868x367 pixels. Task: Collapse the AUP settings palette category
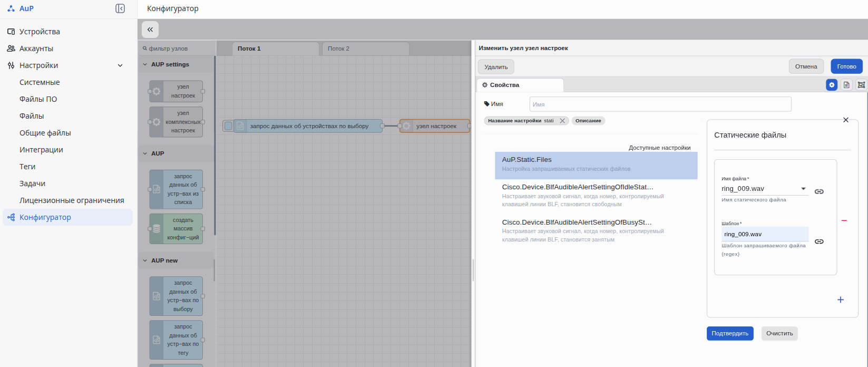point(145,64)
